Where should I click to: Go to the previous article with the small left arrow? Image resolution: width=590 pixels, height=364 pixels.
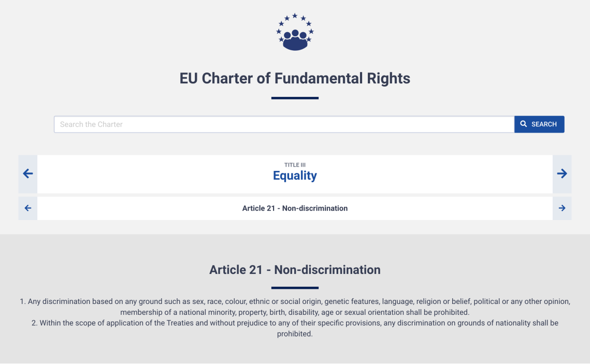pos(28,208)
